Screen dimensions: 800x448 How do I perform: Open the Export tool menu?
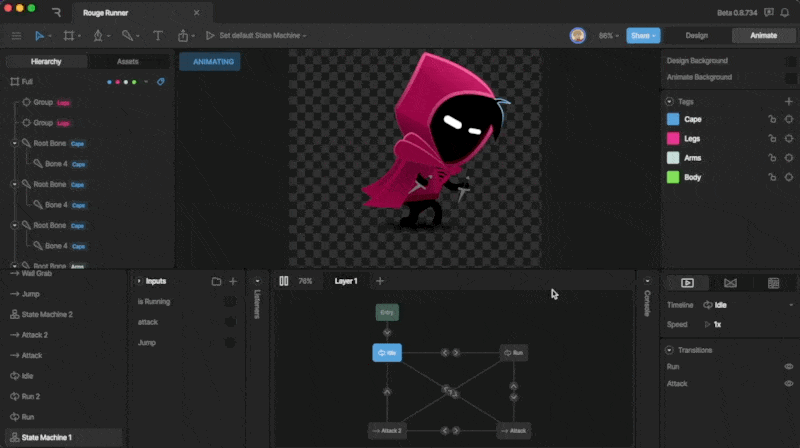185,35
